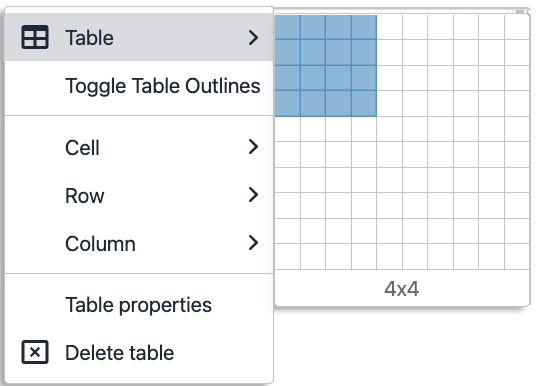Screen dimensions: 536x386
Task: Open the Cell submenu
Action: [x=139, y=147]
